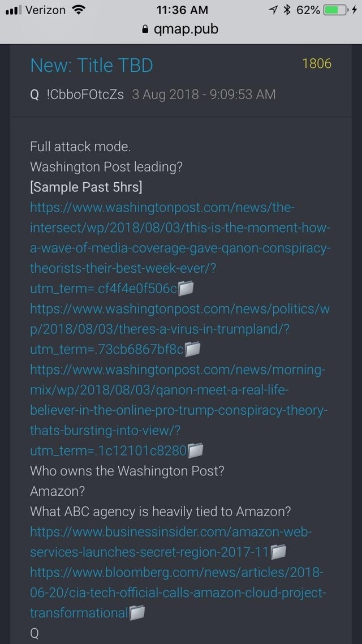
Task: Open the businessinsider amazon-web-services link
Action: click(171, 542)
